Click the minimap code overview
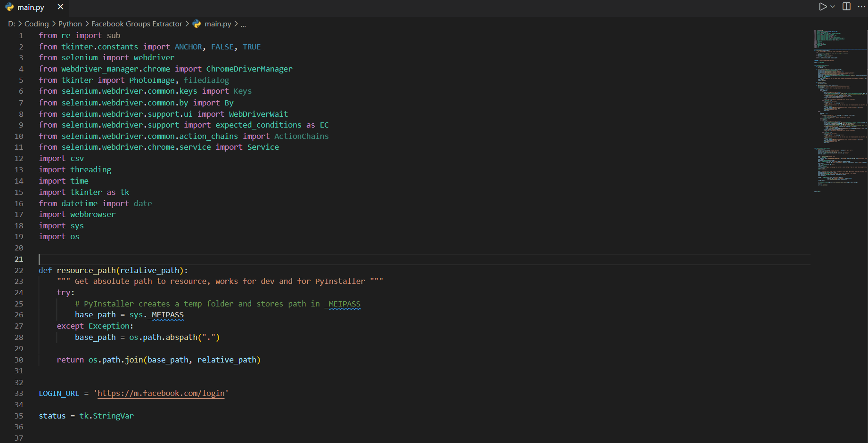The width and height of the screenshot is (868, 443). coord(840,111)
